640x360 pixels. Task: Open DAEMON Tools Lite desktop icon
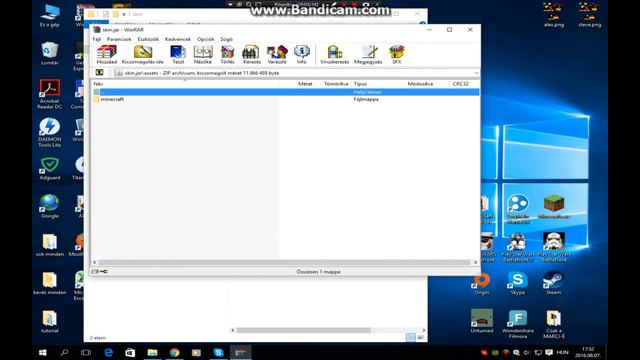point(50,133)
